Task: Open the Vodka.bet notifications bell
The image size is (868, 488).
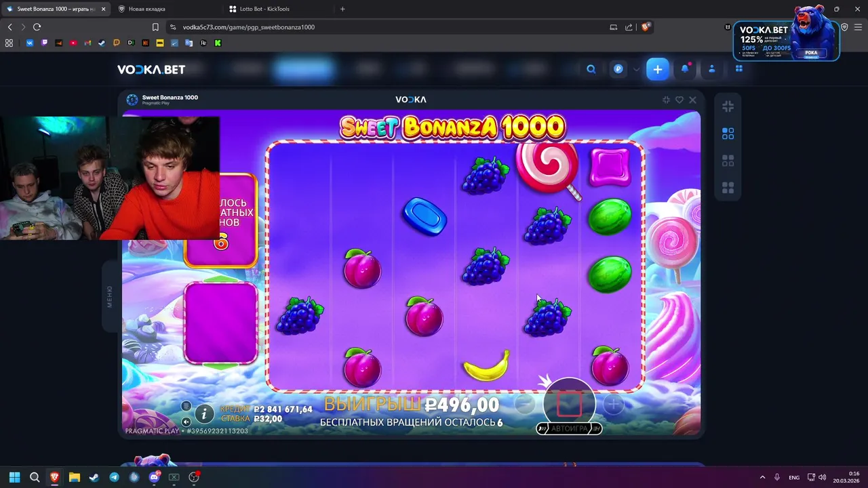Action: pyautogui.click(x=685, y=69)
